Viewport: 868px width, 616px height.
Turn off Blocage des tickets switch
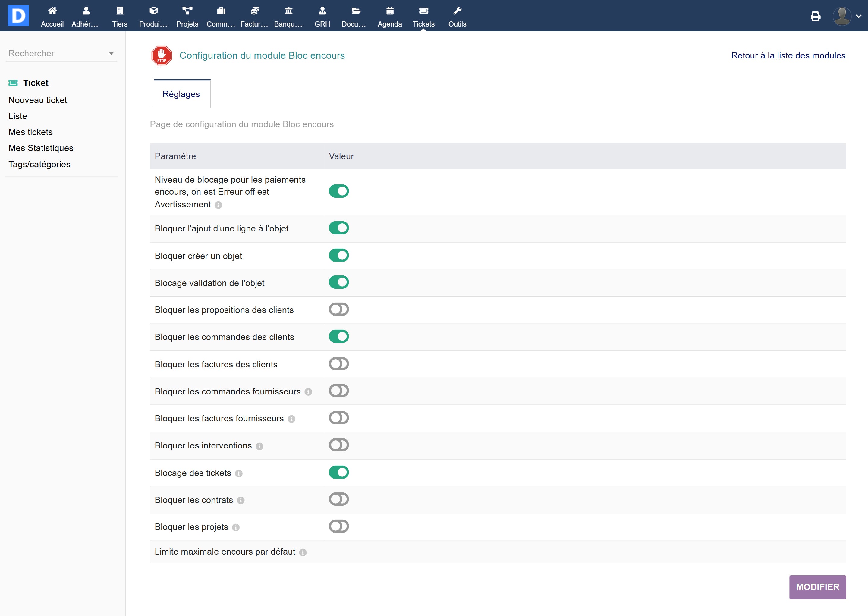338,472
